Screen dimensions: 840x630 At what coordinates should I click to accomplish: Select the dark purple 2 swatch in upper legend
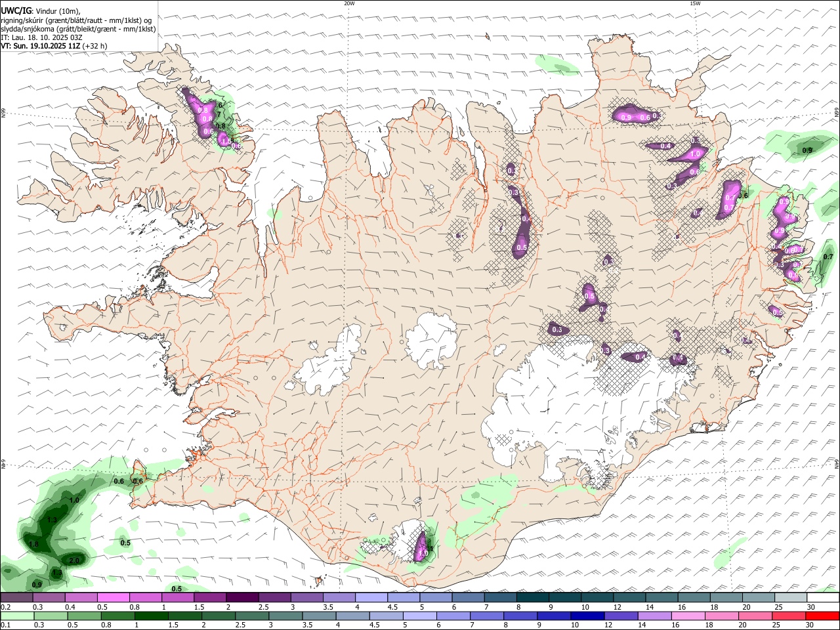click(x=242, y=597)
